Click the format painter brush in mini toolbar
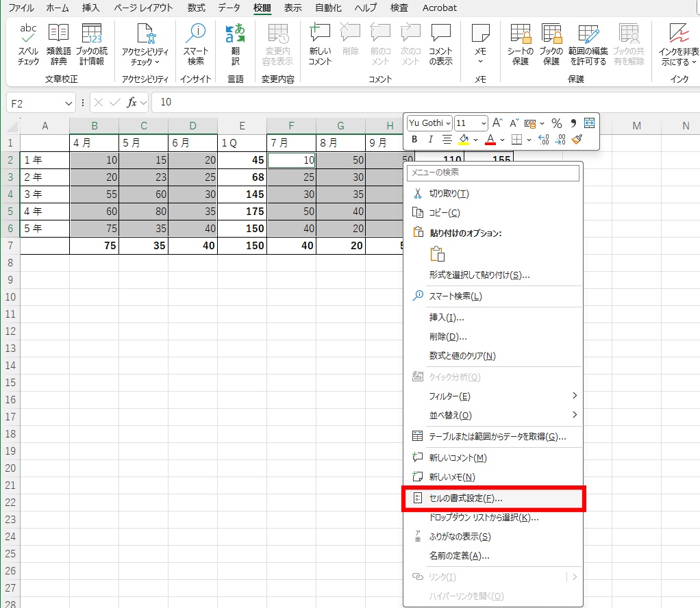 (x=577, y=140)
